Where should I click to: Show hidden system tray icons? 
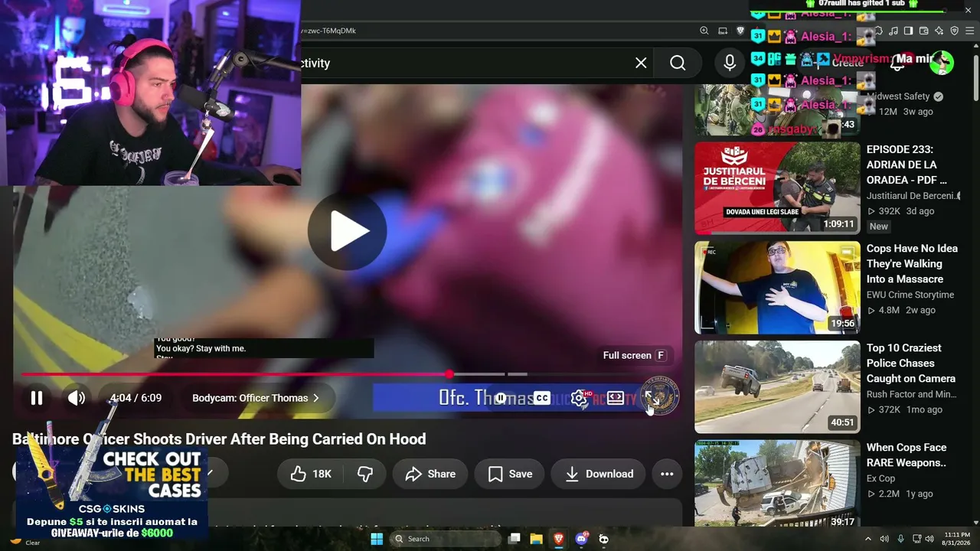[x=868, y=539]
